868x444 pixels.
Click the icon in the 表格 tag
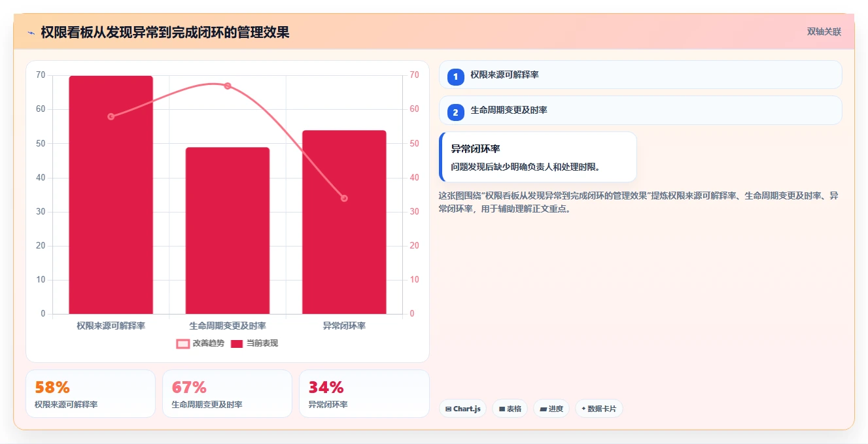click(502, 409)
